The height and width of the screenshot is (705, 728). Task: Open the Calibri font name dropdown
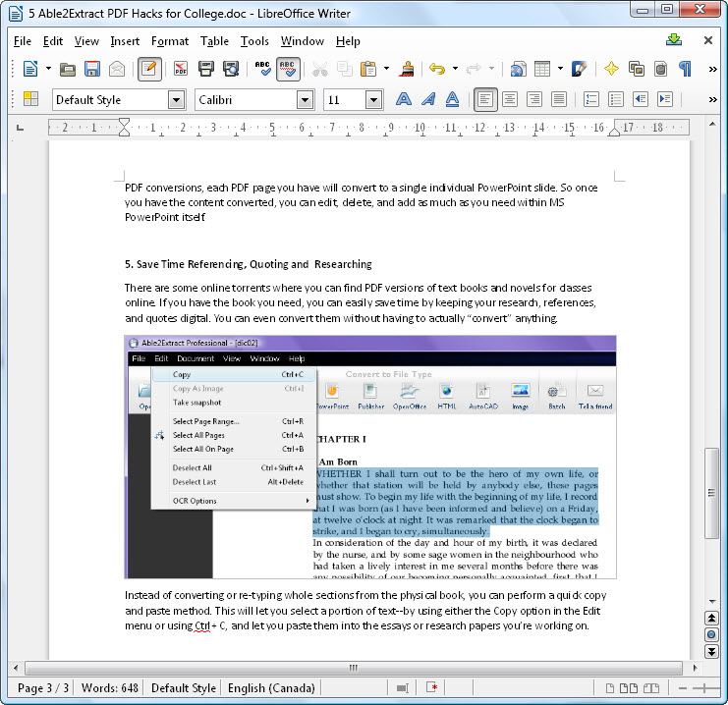305,100
